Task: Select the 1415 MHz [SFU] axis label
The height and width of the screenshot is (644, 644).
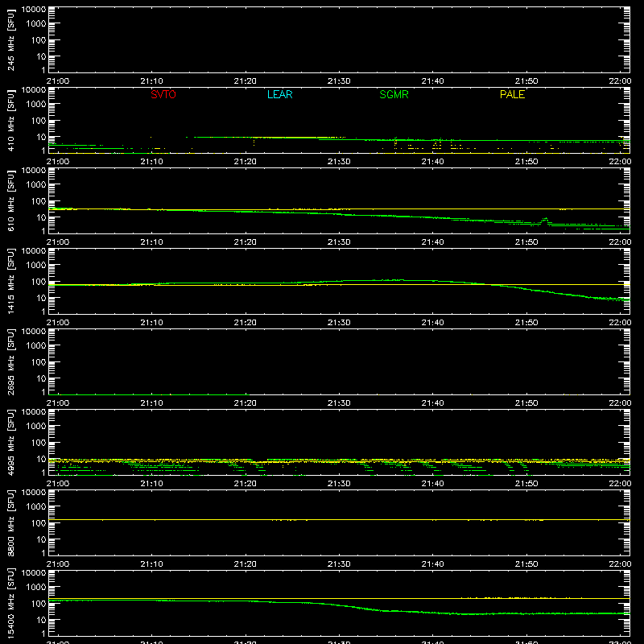Action: tap(11, 281)
